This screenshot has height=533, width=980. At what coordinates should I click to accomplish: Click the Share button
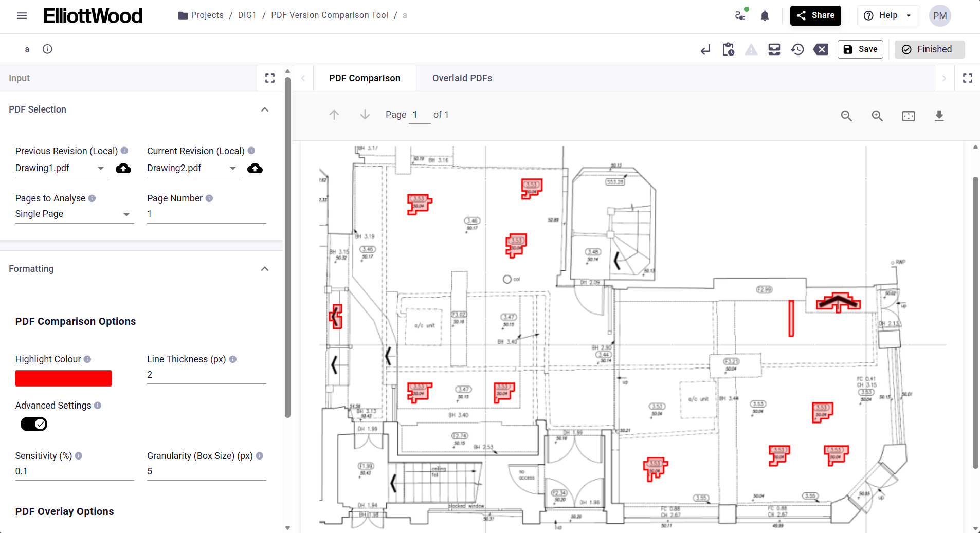pos(815,15)
